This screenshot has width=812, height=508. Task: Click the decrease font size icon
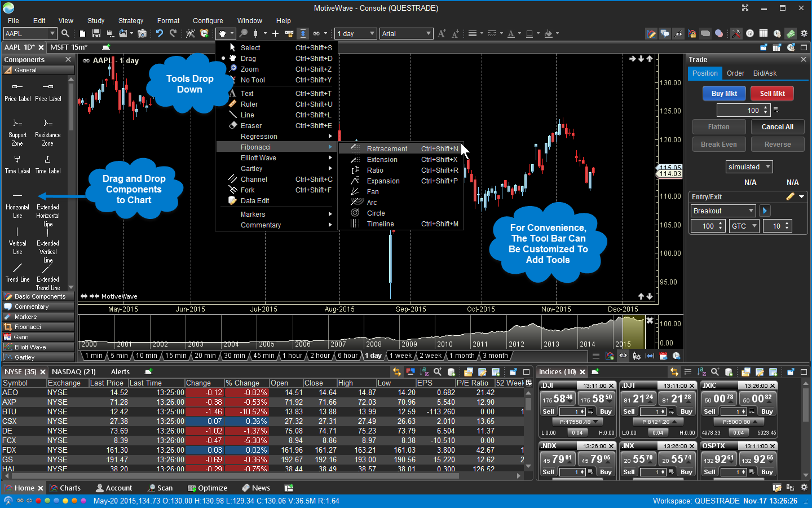click(x=455, y=33)
